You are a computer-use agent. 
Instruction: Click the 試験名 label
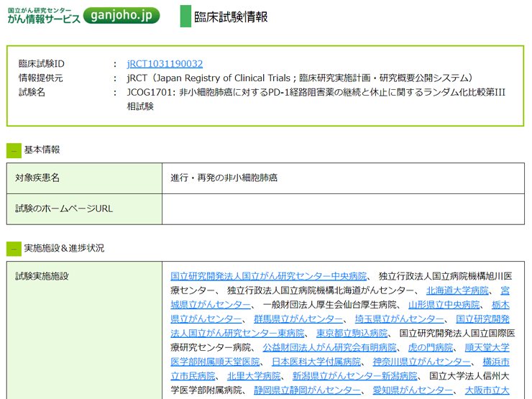[x=32, y=92]
